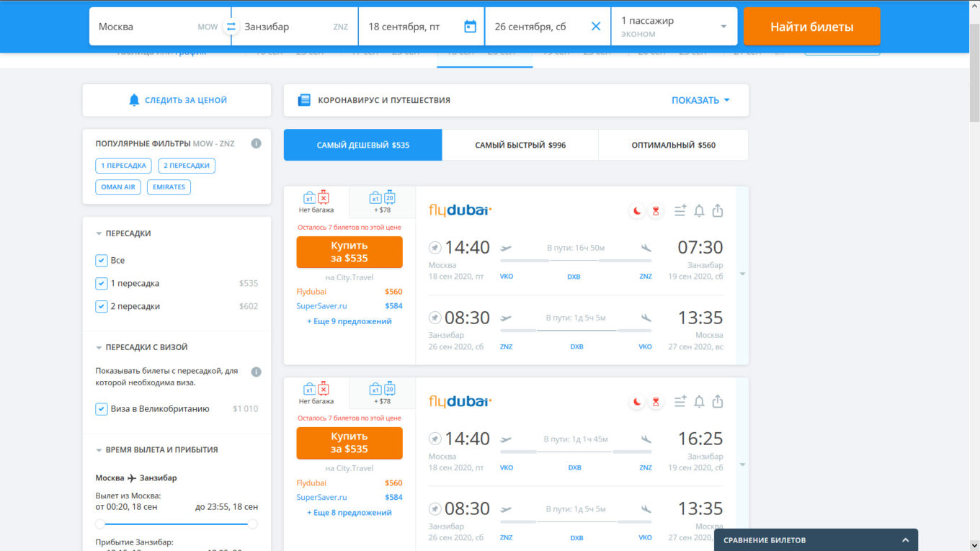Screen dimensions: 980x551
Task: Show 9 more offers for first ticket
Action: click(x=349, y=321)
